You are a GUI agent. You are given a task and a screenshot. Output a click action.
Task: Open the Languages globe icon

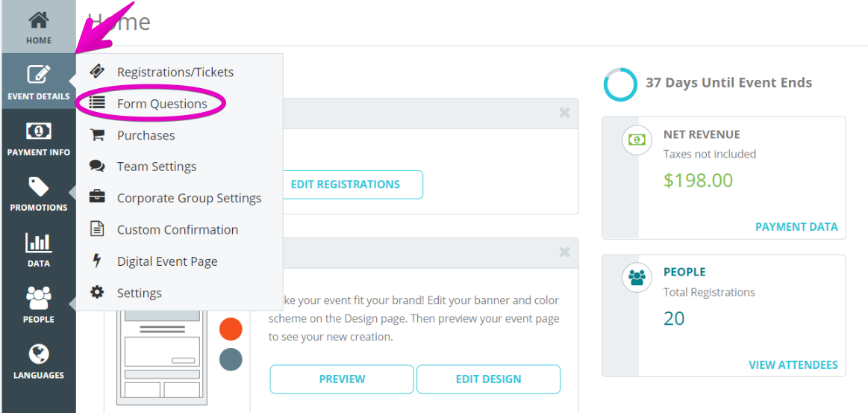(39, 354)
